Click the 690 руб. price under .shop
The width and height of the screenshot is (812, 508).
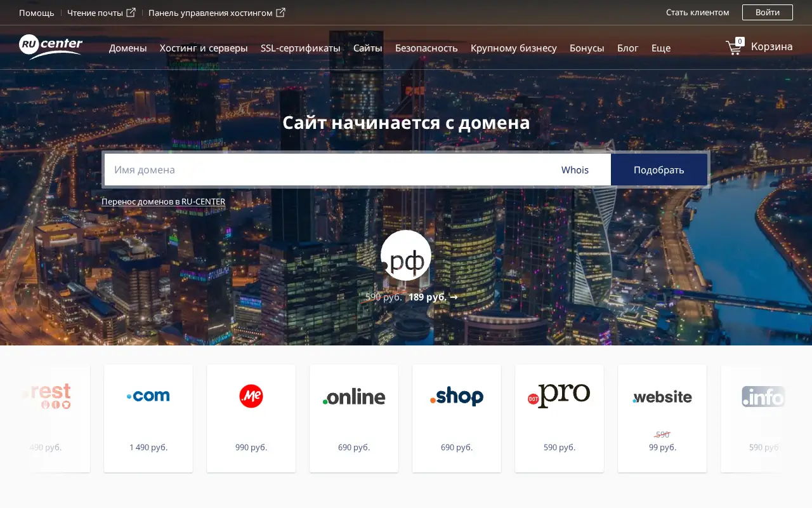click(457, 447)
